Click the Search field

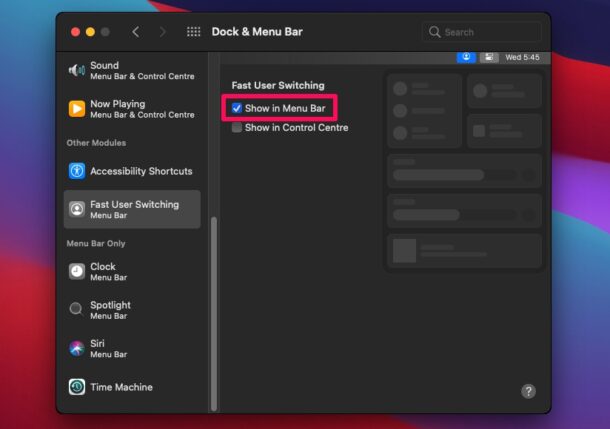(x=482, y=32)
